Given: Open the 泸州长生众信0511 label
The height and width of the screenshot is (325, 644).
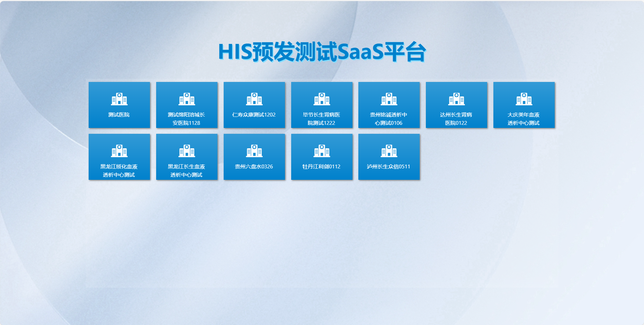Looking at the screenshot, I should pos(389,167).
